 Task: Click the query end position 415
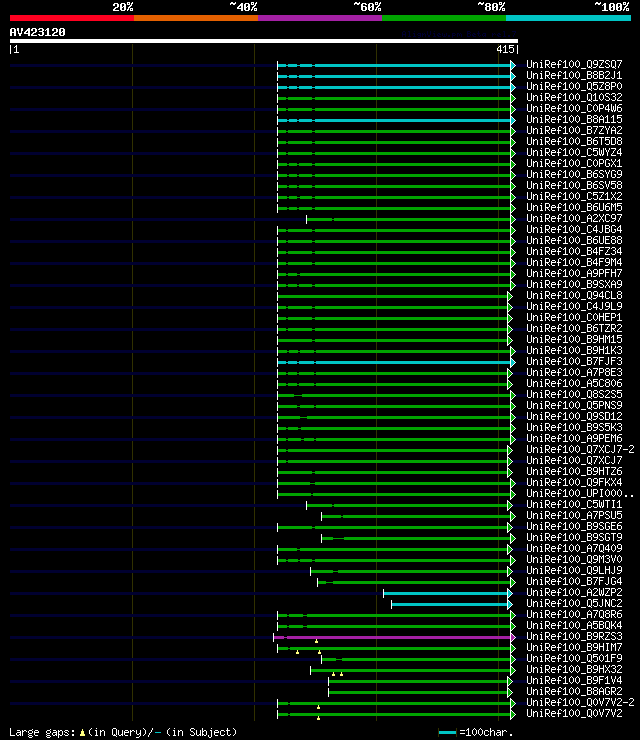505,49
